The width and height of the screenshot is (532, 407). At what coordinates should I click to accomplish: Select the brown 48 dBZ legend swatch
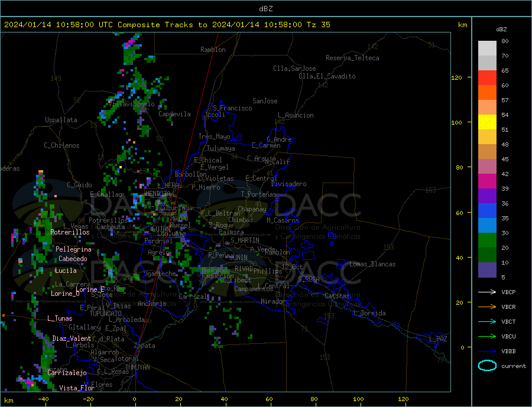click(487, 152)
